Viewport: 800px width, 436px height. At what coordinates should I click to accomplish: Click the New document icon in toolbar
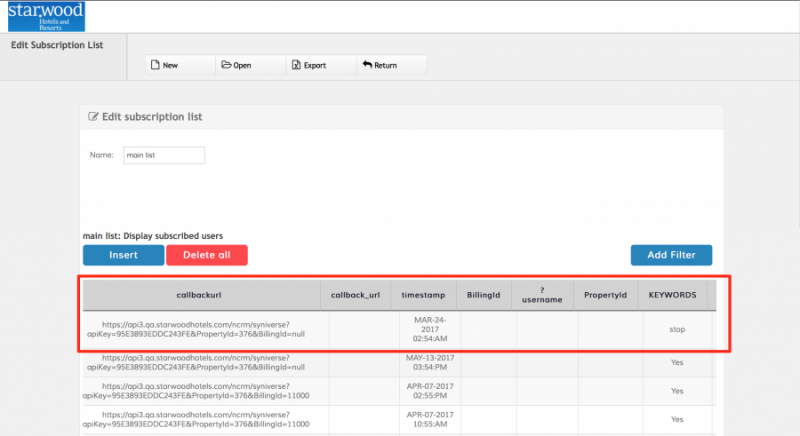tap(155, 65)
